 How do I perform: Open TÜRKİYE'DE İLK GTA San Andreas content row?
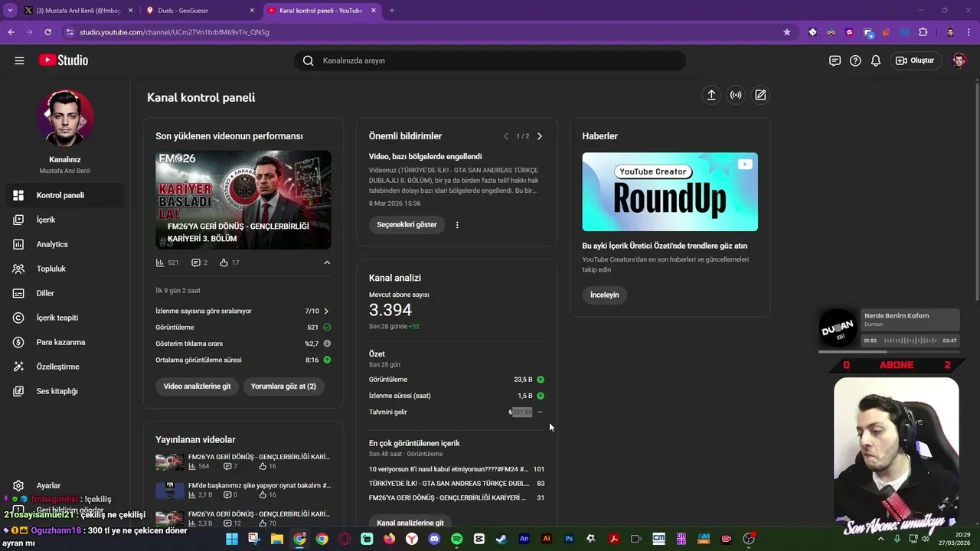coord(457,484)
